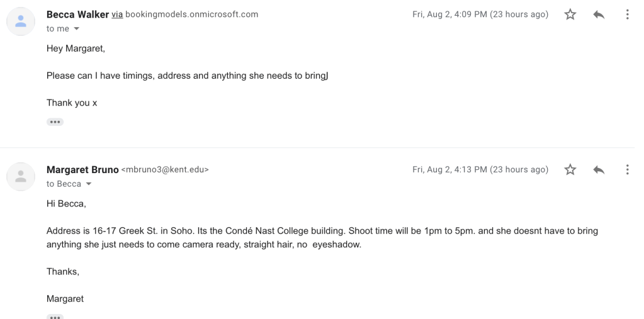Expand the "to me" recipient details

[x=77, y=29]
